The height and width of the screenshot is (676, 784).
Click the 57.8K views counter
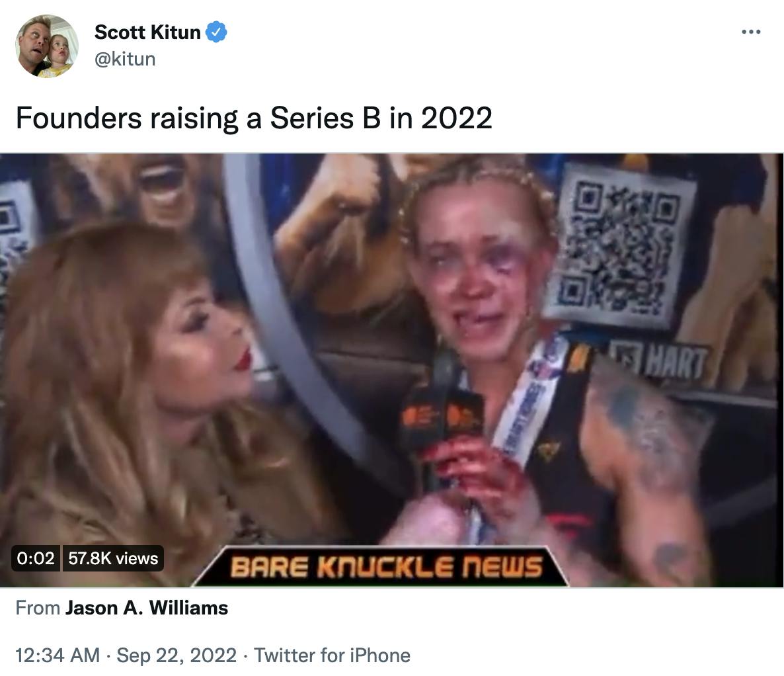point(113,558)
